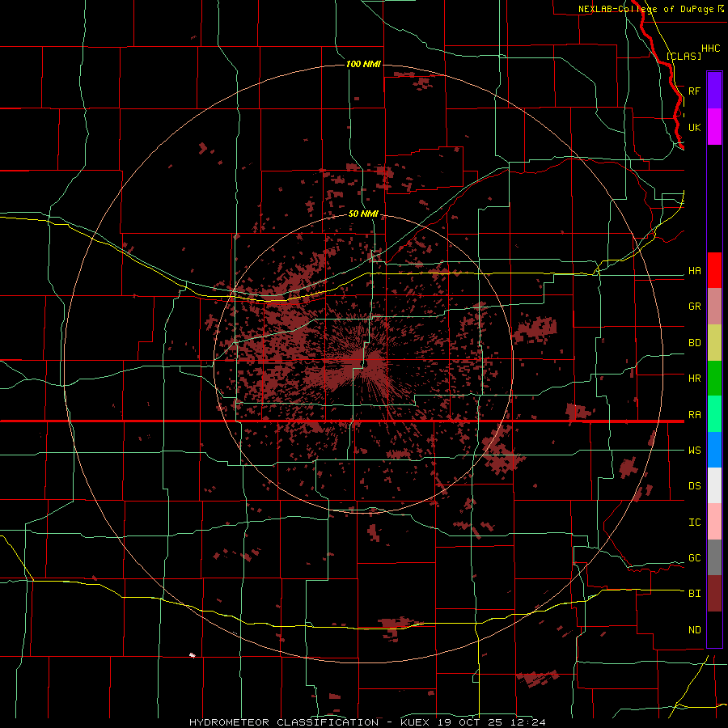This screenshot has width=728, height=728.
Task: Click the BI brown legend swatch
Action: point(714,594)
